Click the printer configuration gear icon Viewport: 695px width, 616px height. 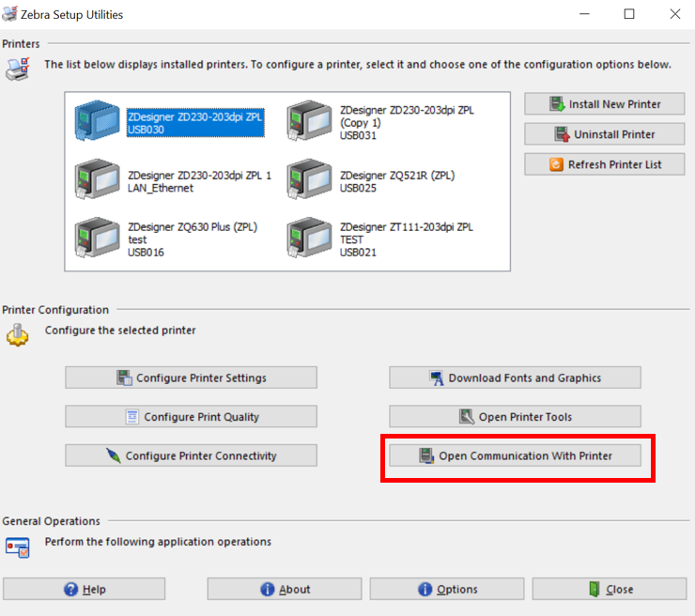[18, 335]
